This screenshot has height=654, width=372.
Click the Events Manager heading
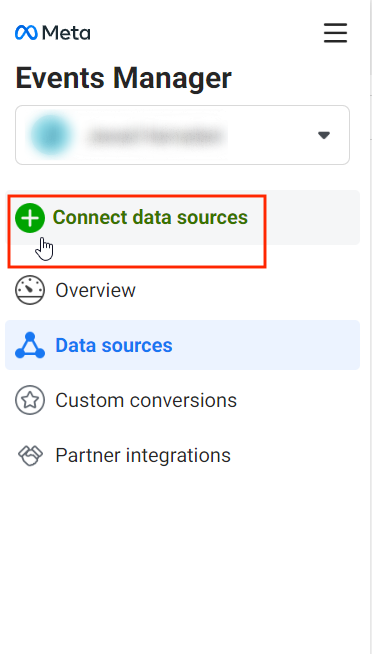[123, 78]
